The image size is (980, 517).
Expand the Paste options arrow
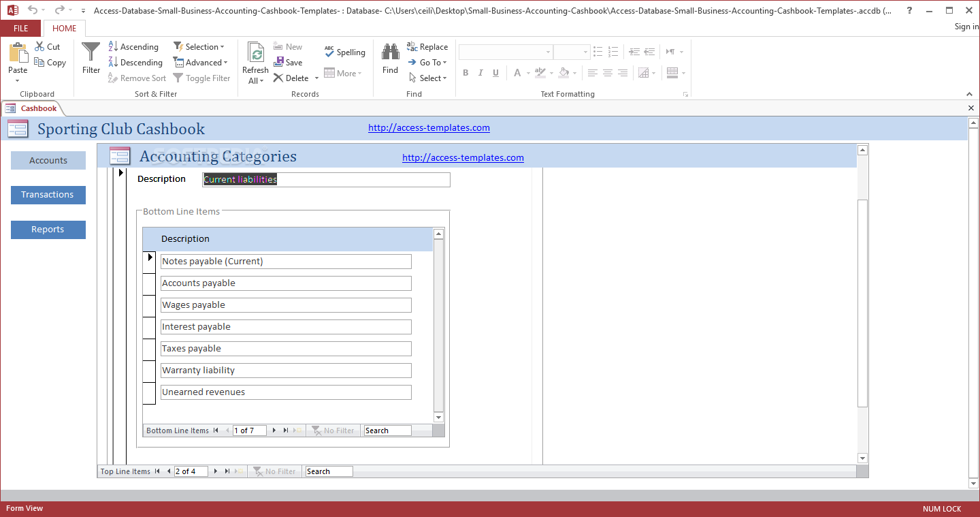pos(18,80)
